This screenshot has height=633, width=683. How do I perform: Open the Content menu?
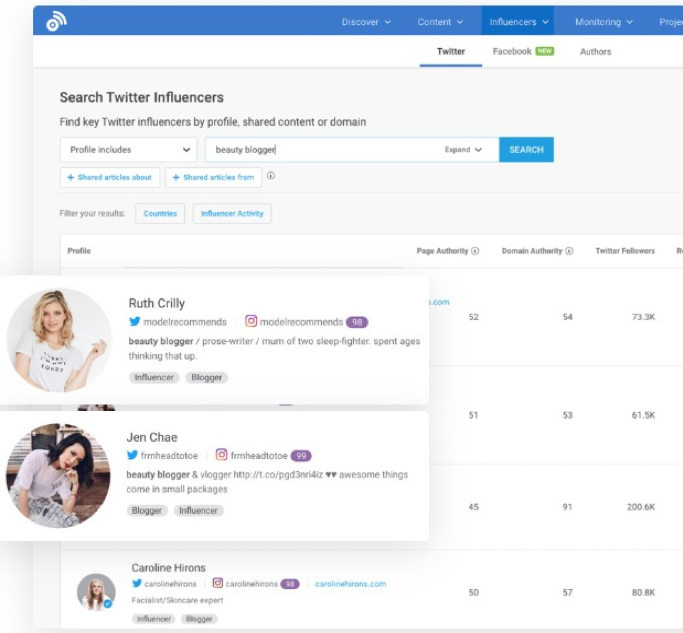[440, 22]
